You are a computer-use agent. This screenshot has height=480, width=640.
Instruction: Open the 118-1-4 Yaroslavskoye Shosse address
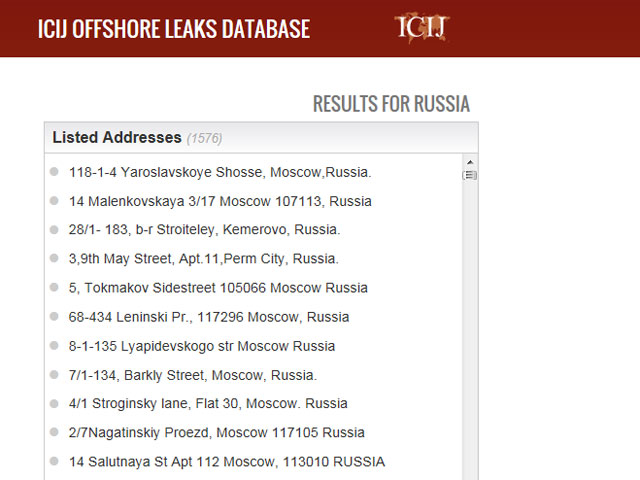(220, 172)
